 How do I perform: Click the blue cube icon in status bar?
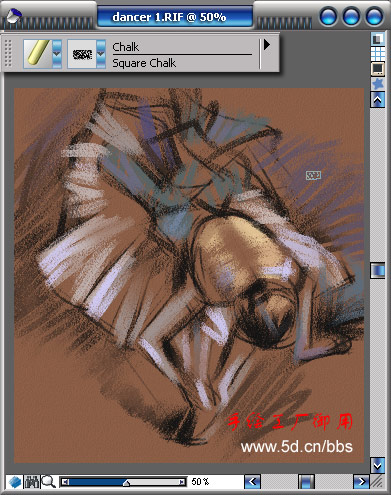click(x=15, y=482)
